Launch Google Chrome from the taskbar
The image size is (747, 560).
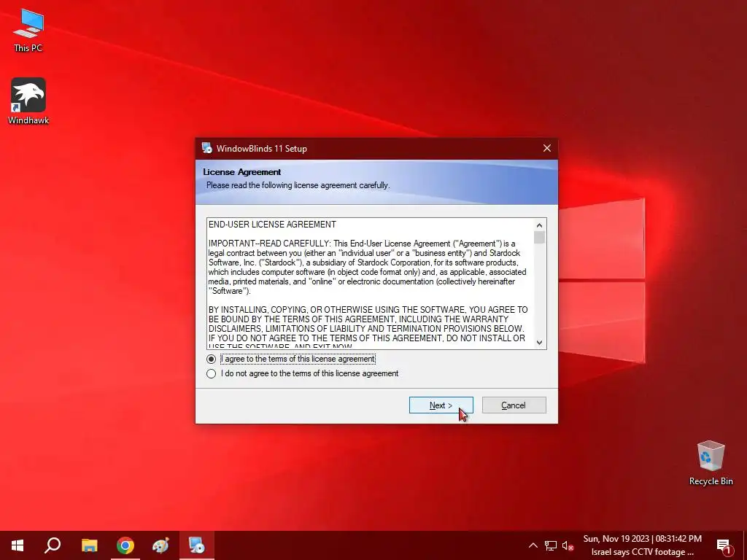pos(125,545)
